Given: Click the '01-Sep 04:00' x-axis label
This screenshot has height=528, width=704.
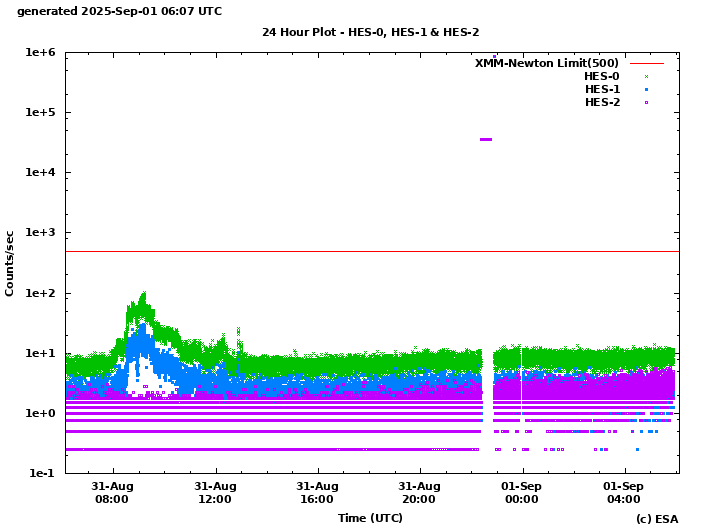Looking at the screenshot, I should point(624,493).
